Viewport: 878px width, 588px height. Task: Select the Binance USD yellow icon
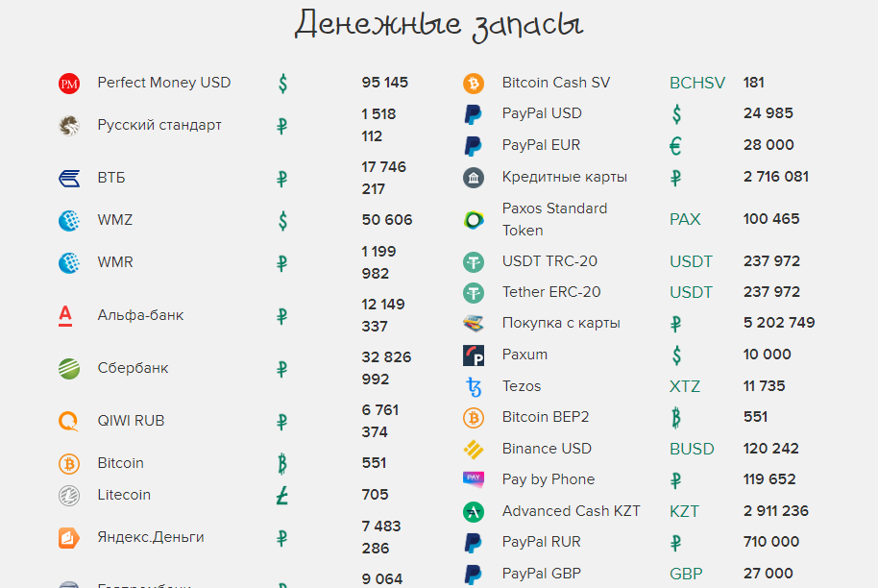(474, 449)
